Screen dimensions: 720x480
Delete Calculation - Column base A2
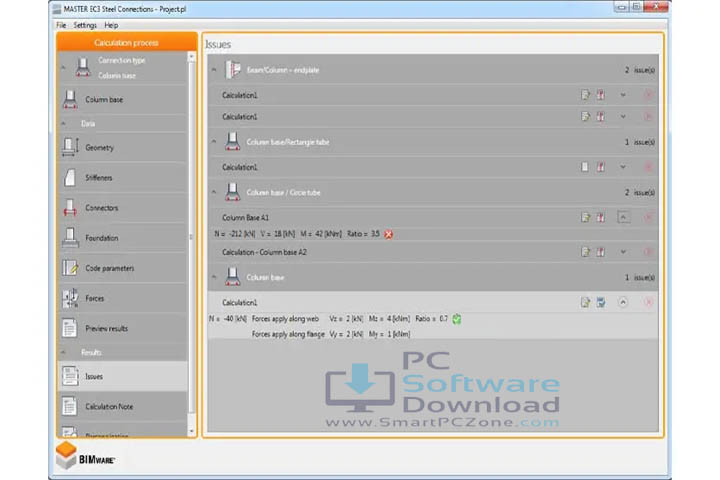[x=648, y=252]
